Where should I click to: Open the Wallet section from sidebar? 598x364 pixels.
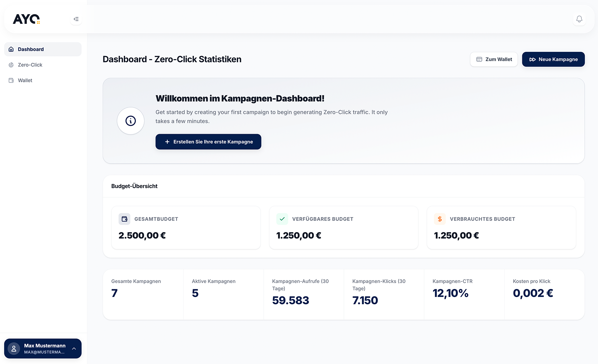pyautogui.click(x=25, y=80)
